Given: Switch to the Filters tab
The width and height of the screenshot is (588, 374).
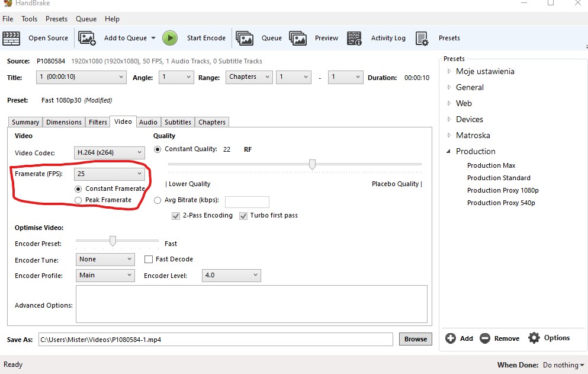Looking at the screenshot, I should click(x=98, y=122).
